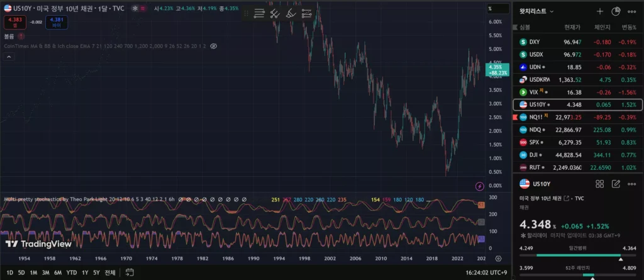
Task: Select the NDQ watchlist row
Action: tap(578, 130)
